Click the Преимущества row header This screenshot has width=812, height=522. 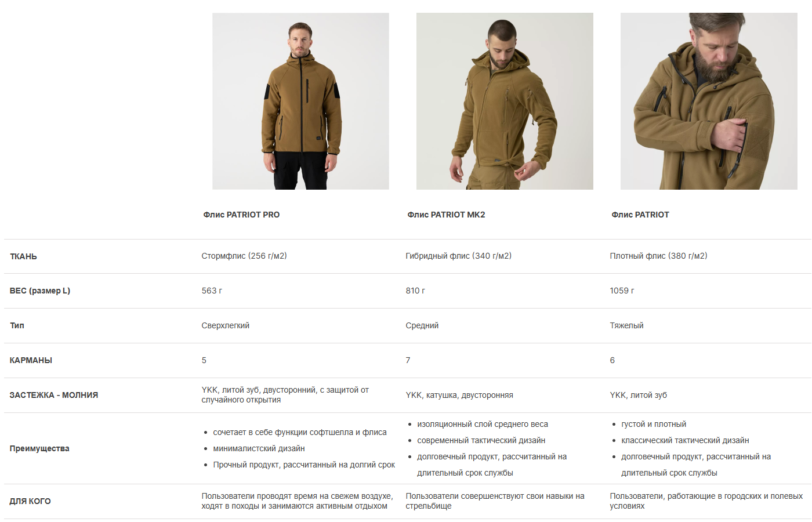(x=39, y=448)
